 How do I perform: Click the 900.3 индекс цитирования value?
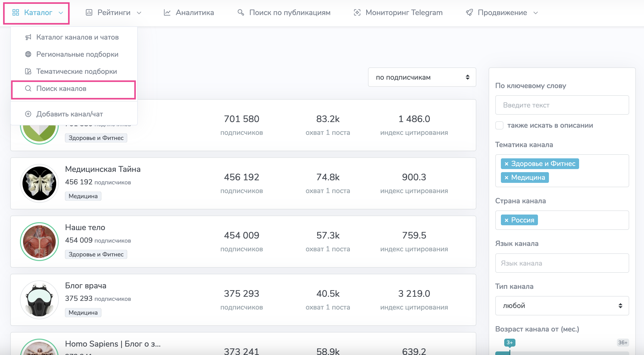(x=414, y=177)
